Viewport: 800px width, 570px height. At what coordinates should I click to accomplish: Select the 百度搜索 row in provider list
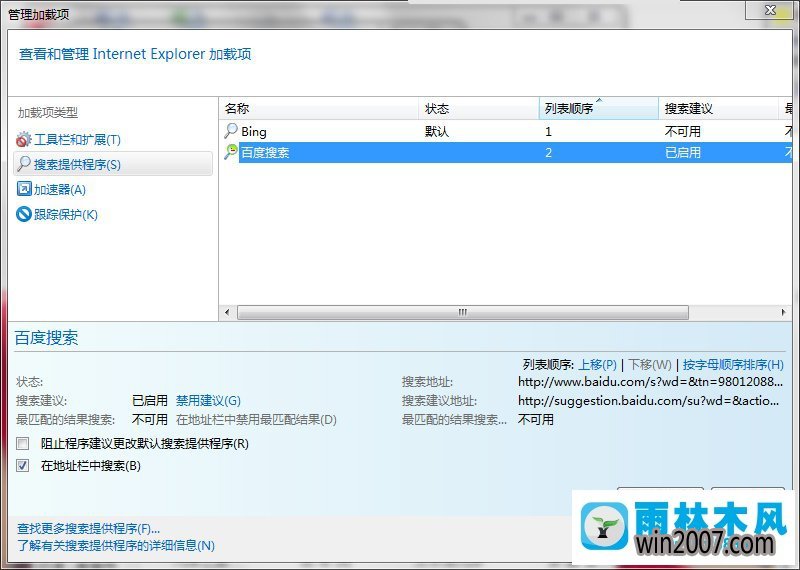[506, 153]
